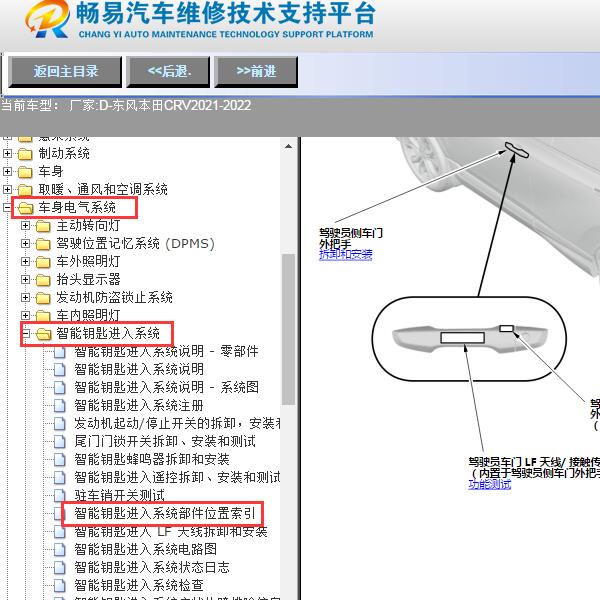This screenshot has height=600, width=600.
Task: Click the 车外照明灯 folder icon
Action: tap(43, 262)
